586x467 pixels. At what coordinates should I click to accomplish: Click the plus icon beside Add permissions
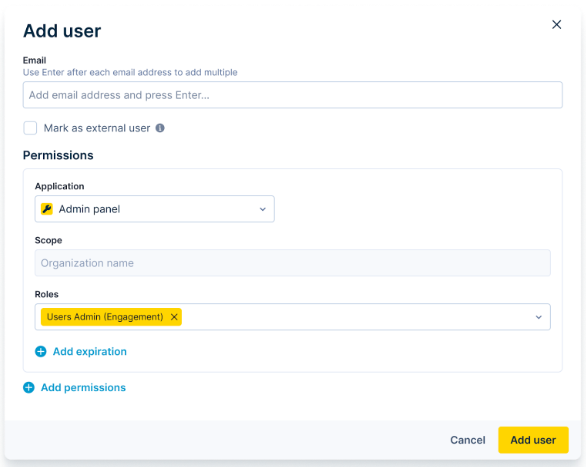point(29,387)
